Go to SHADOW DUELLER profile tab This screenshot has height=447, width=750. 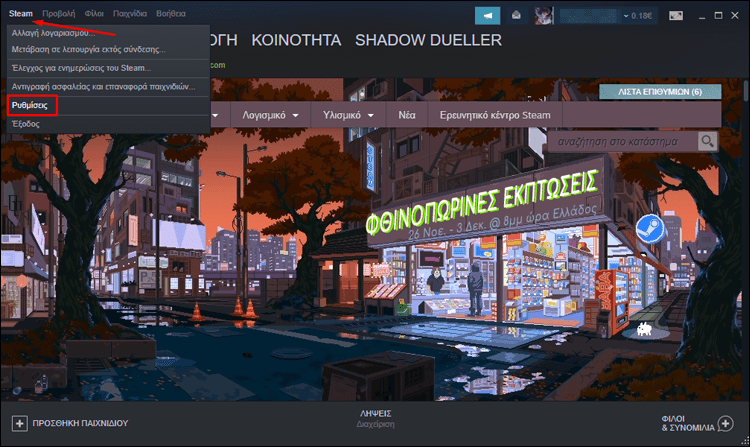[x=428, y=40]
